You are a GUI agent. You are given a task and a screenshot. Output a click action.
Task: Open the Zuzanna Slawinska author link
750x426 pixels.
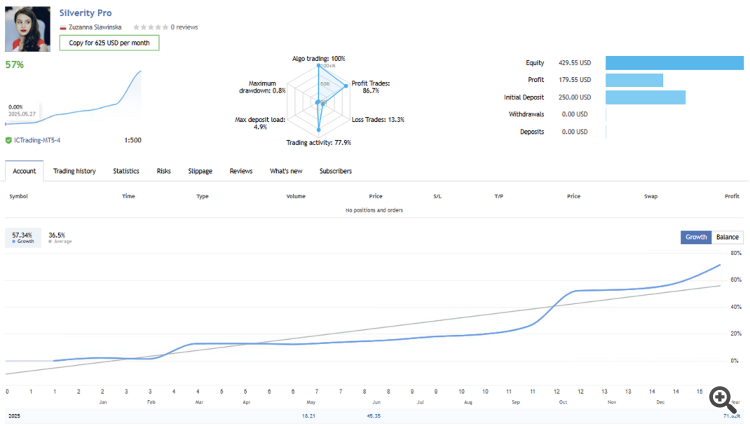point(97,28)
